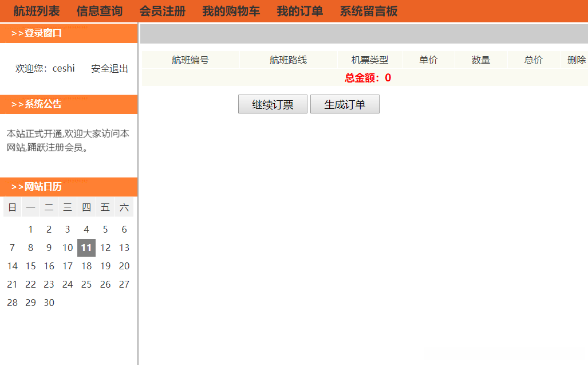The image size is (588, 365).
Task: Click the 日 weekday header
Action: (12, 207)
